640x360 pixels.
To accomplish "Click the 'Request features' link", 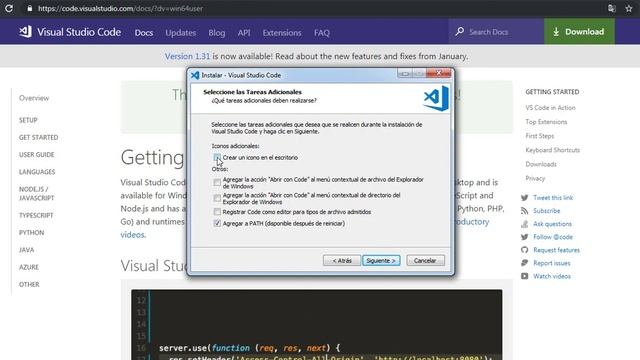I will coord(556,250).
